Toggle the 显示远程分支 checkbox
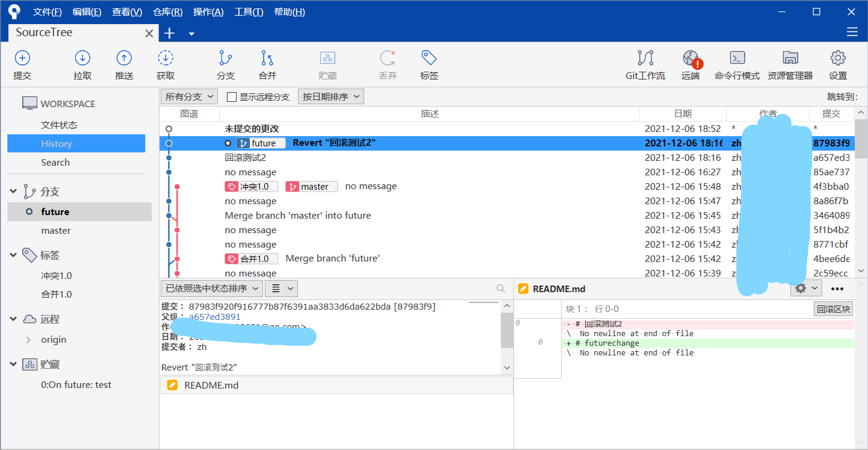The image size is (868, 450). click(231, 97)
